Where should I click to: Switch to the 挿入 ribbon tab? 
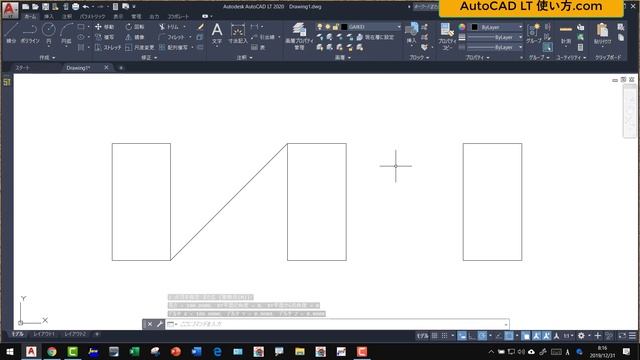tap(49, 17)
